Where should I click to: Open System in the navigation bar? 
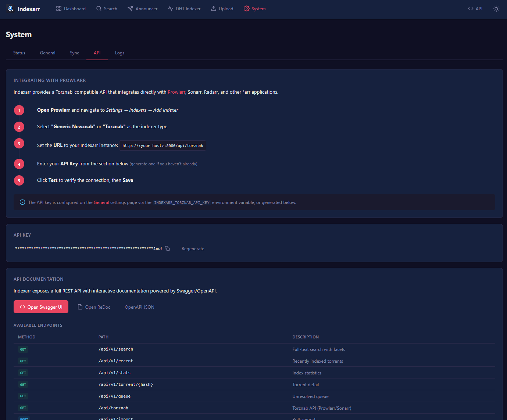[x=254, y=8]
